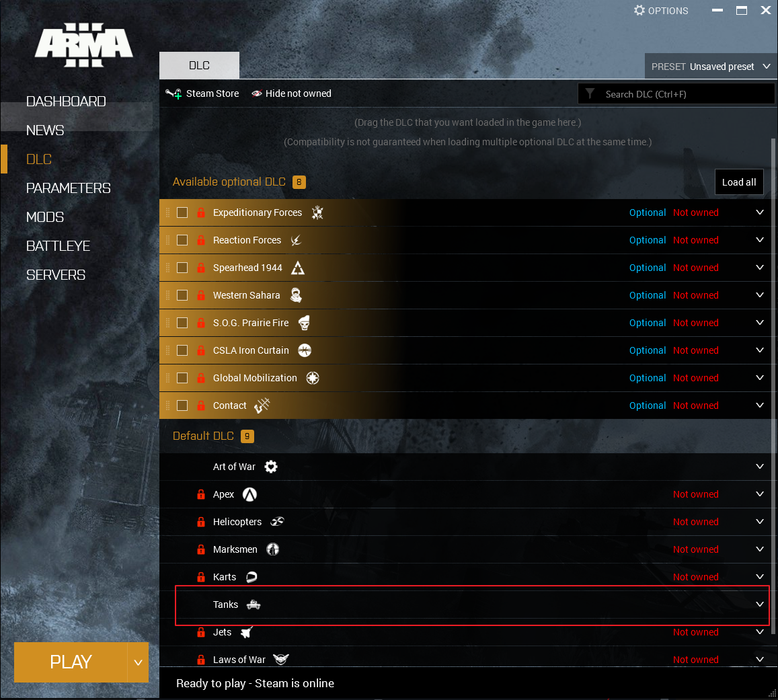The height and width of the screenshot is (700, 778).
Task: Click the Art of War gear icon
Action: pyautogui.click(x=271, y=467)
